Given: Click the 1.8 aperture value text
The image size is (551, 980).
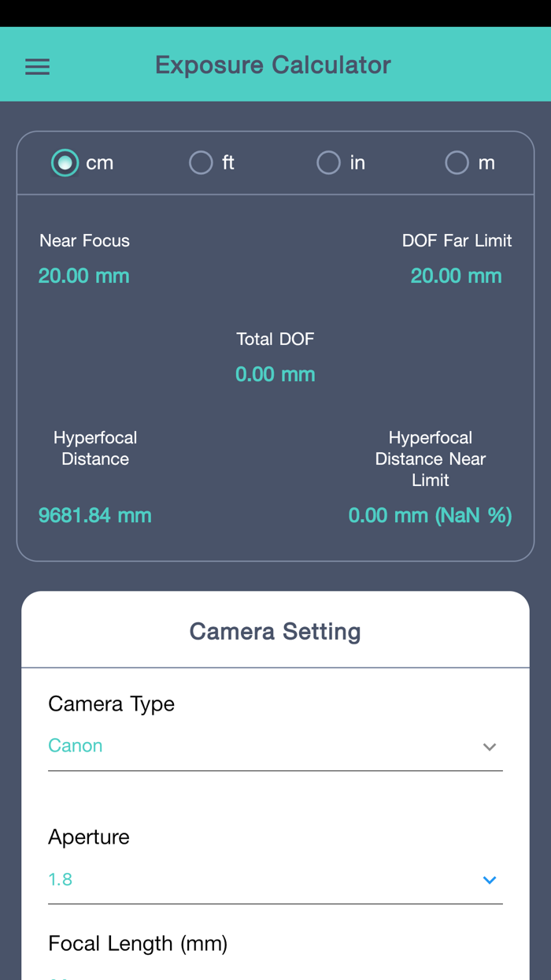Looking at the screenshot, I should 60,879.
